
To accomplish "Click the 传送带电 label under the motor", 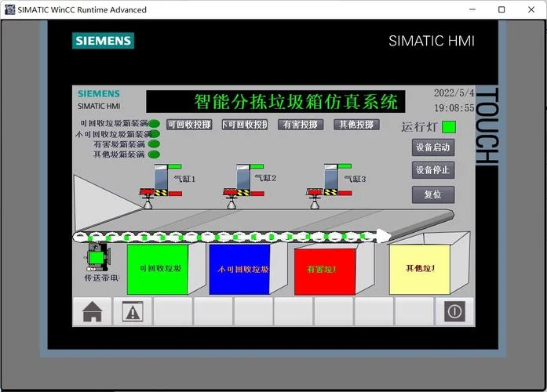I will pos(102,278).
